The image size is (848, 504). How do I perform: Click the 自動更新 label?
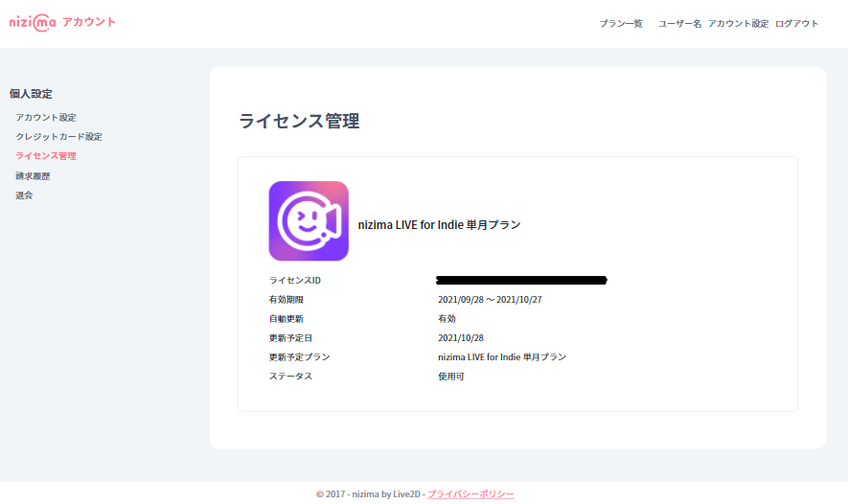286,318
